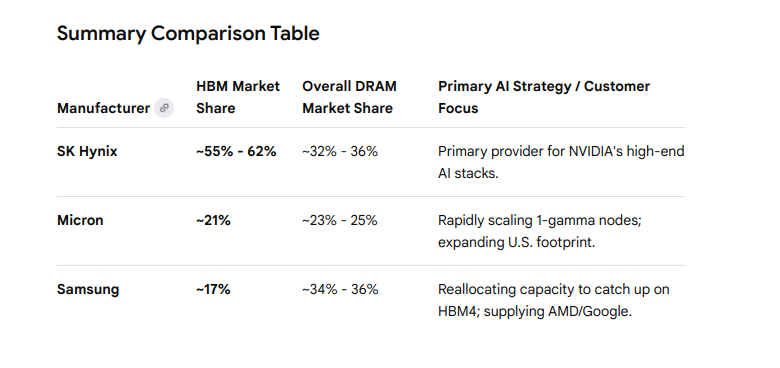Click the Manufacturer column header
This screenshot has width=780, height=368.
pyautogui.click(x=103, y=108)
